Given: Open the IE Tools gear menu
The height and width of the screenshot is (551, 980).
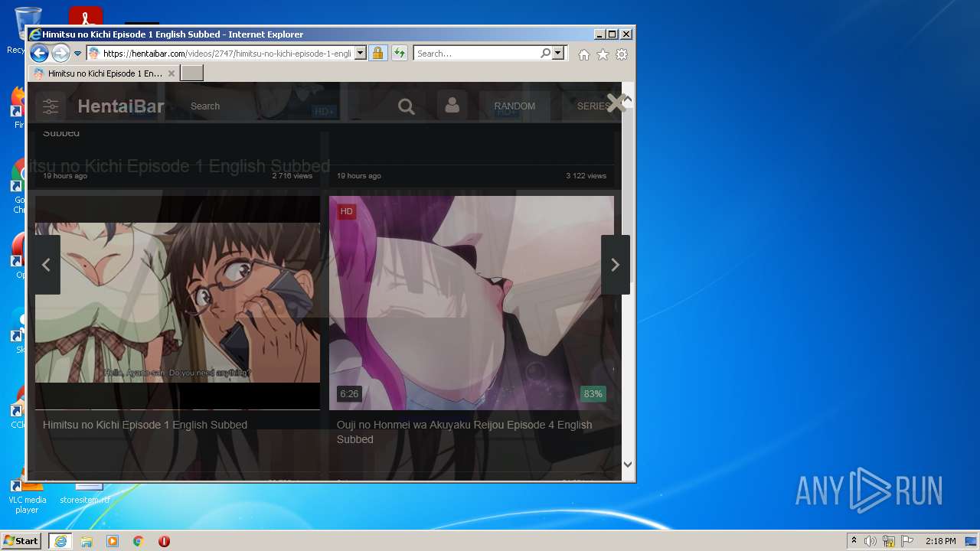Looking at the screenshot, I should point(622,54).
